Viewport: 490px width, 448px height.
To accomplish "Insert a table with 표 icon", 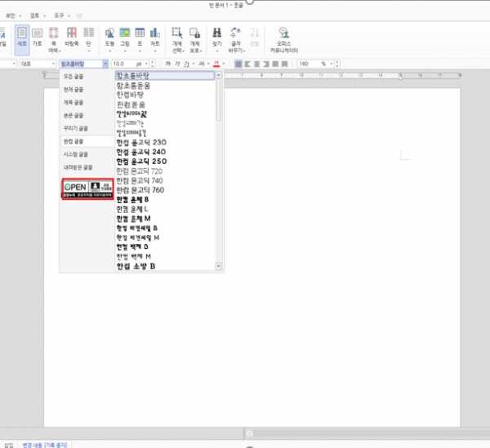I will point(140,40).
